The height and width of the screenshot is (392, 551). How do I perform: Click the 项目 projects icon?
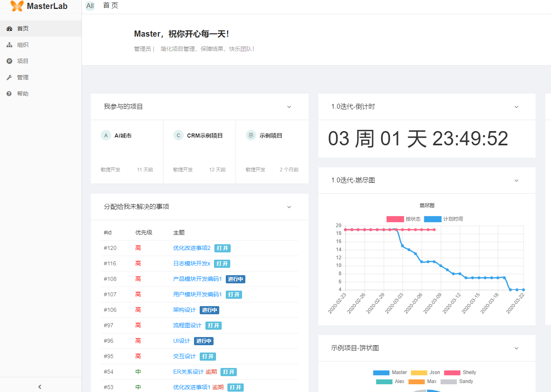[9, 61]
